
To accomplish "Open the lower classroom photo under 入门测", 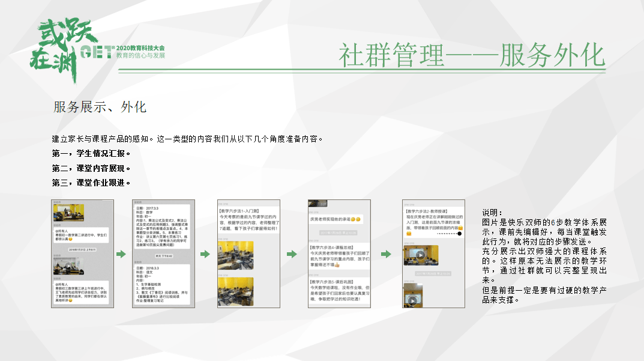I will tap(235, 291).
